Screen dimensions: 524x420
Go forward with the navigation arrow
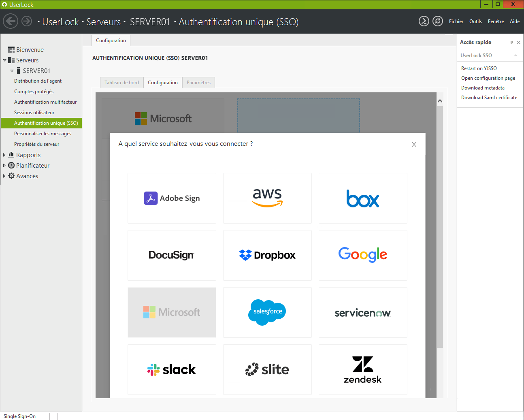pos(27,21)
